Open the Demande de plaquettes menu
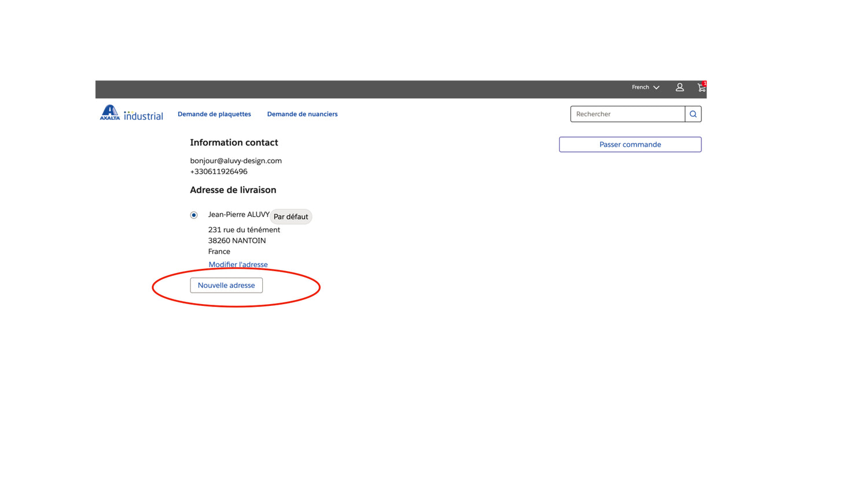Image resolution: width=868 pixels, height=488 pixels. pos(214,114)
